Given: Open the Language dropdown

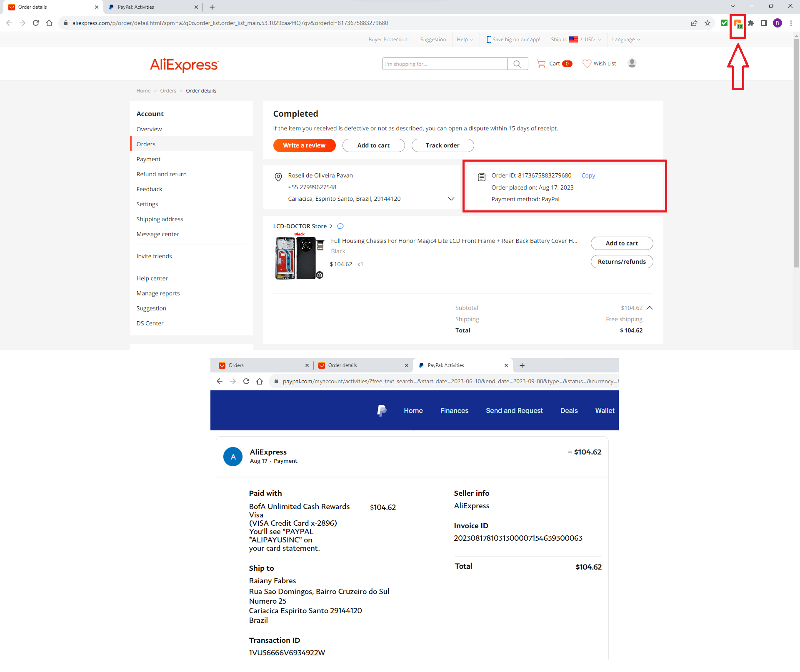Looking at the screenshot, I should (626, 40).
